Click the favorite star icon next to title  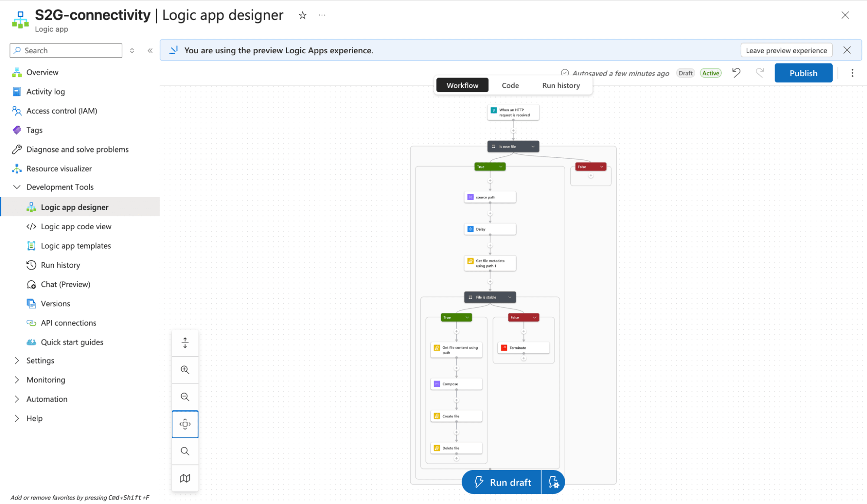pos(303,16)
